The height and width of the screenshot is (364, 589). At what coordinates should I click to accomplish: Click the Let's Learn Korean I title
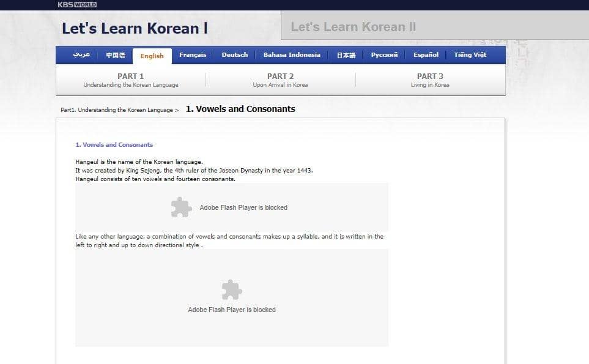tap(135, 28)
